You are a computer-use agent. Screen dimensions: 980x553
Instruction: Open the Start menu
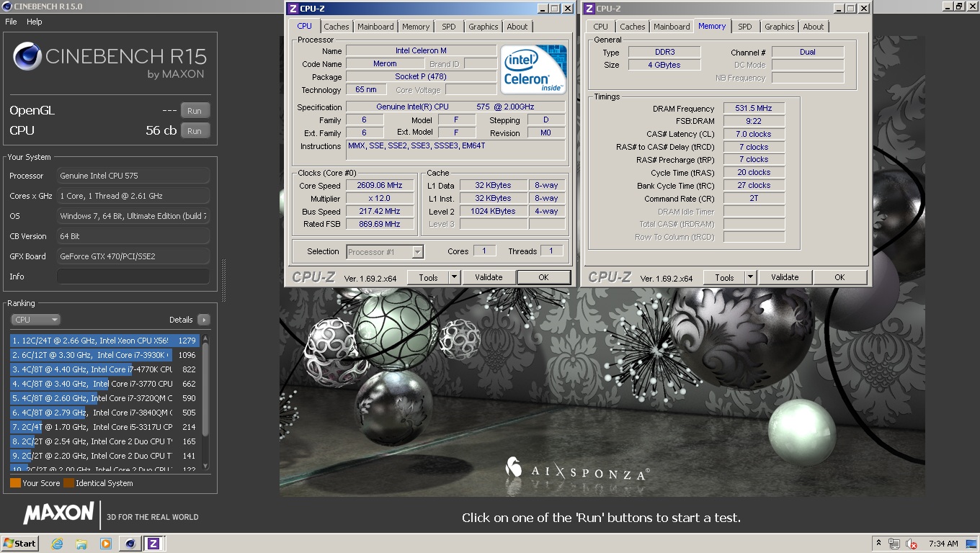coord(20,544)
